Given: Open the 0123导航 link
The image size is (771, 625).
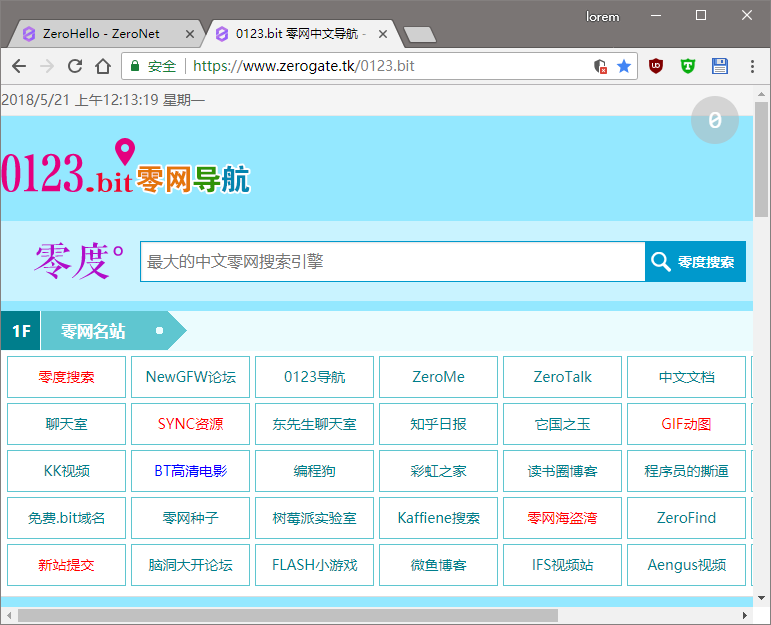Looking at the screenshot, I should [314, 377].
